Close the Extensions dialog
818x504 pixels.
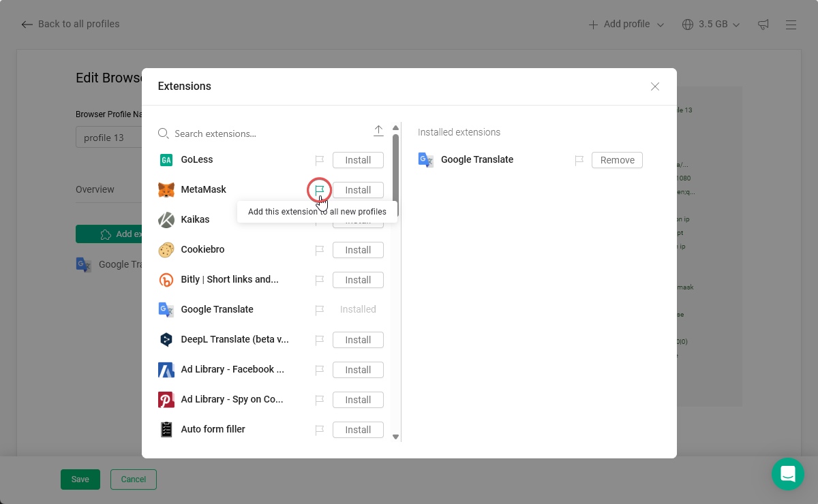pos(655,86)
